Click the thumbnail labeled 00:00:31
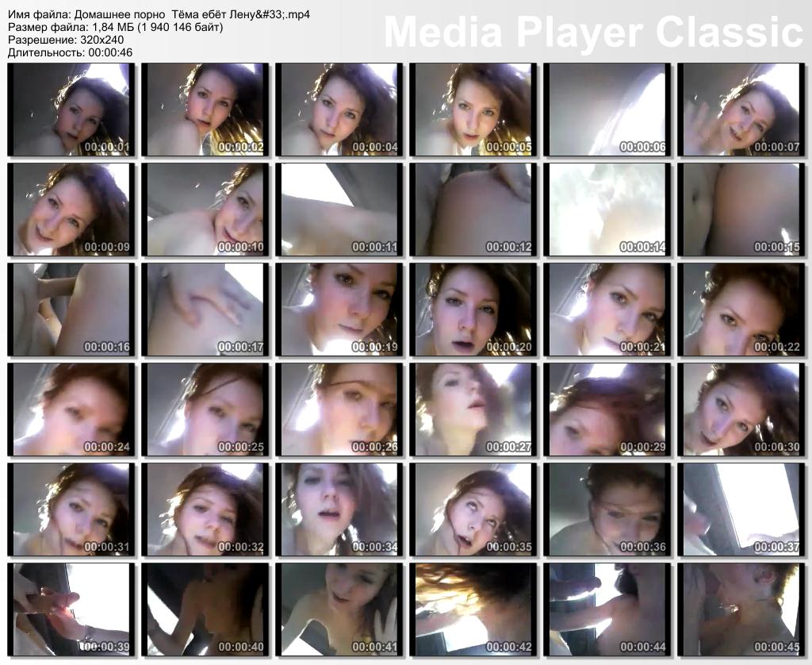The width and height of the screenshot is (812, 665). (x=71, y=510)
